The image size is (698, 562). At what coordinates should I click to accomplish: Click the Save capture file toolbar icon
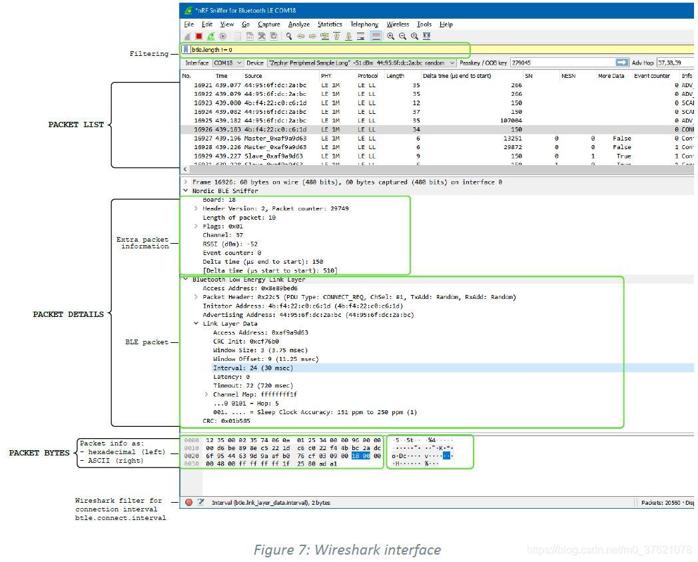250,37
